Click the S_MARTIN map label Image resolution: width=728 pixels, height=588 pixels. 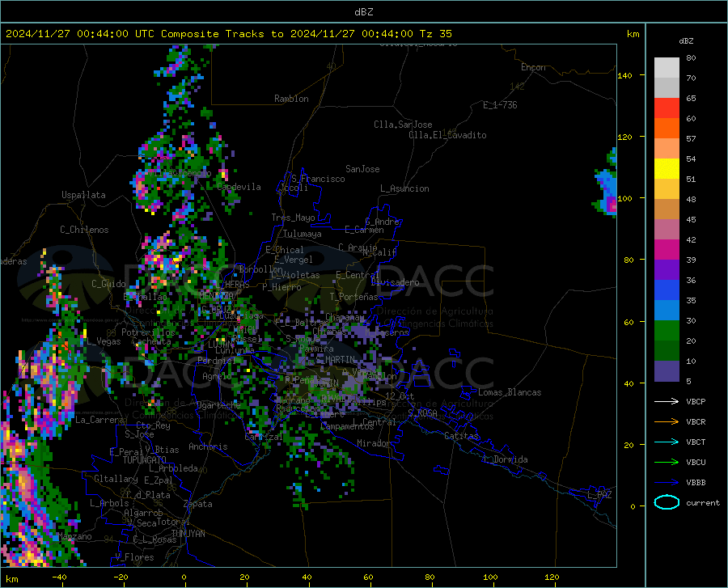pyautogui.click(x=336, y=360)
